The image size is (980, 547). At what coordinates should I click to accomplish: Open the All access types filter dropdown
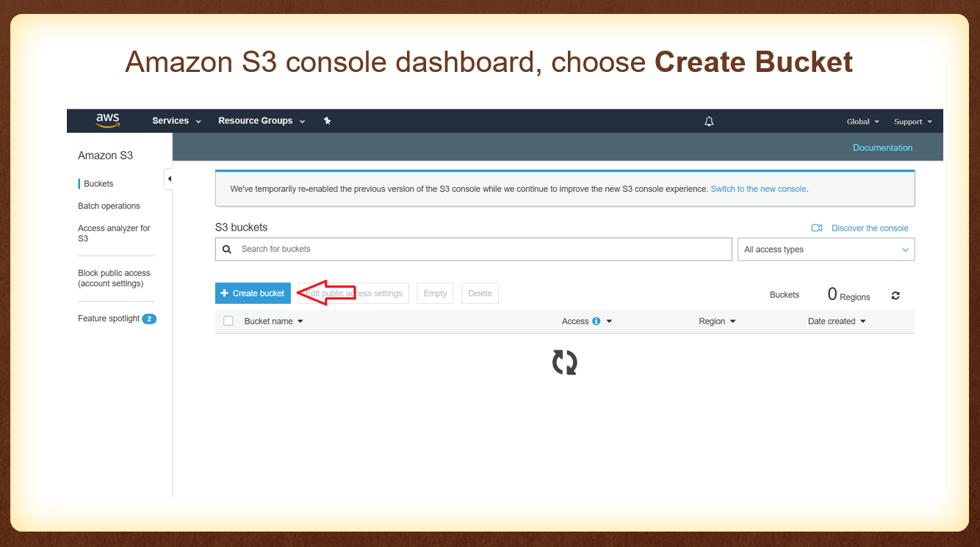pos(826,249)
